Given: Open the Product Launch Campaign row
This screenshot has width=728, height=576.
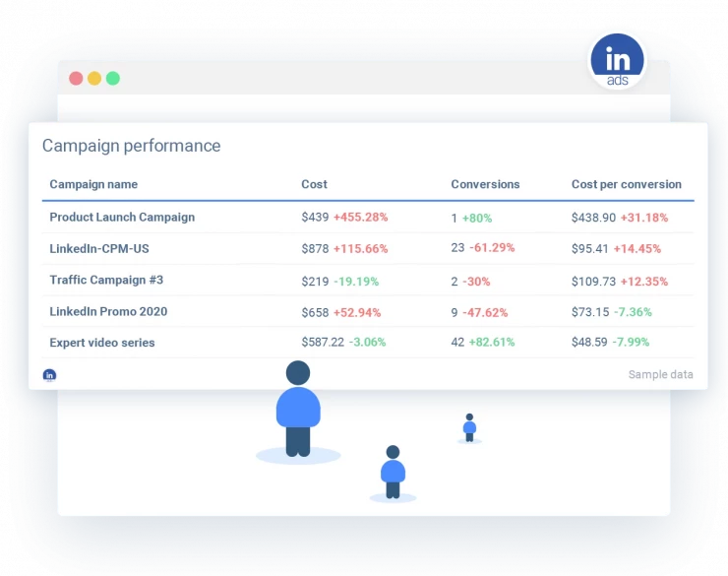Looking at the screenshot, I should 368,218.
